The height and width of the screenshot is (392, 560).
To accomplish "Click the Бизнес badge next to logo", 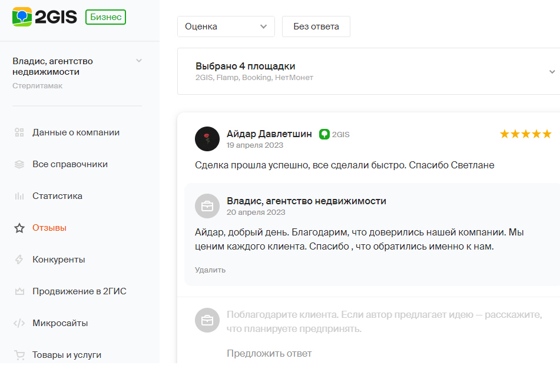I will pos(106,17).
